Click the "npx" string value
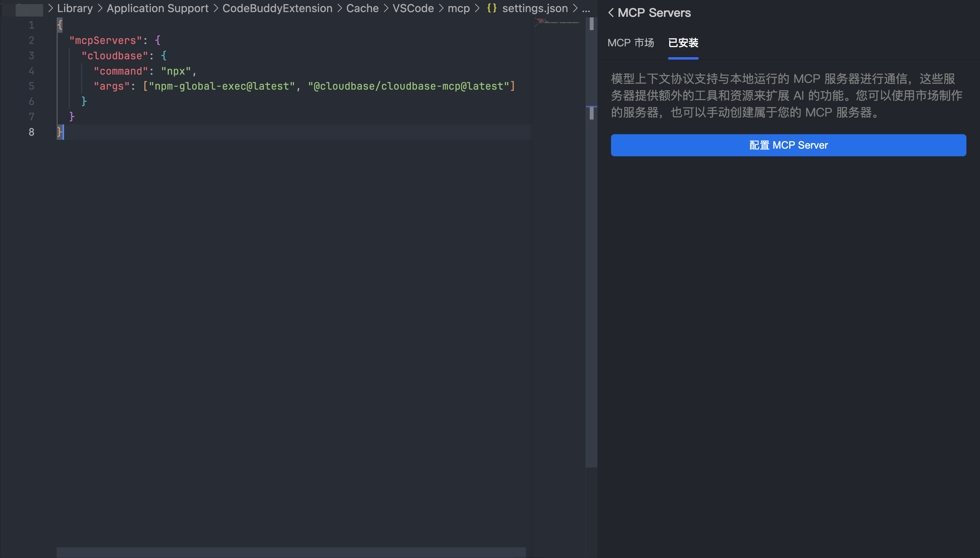 point(176,71)
